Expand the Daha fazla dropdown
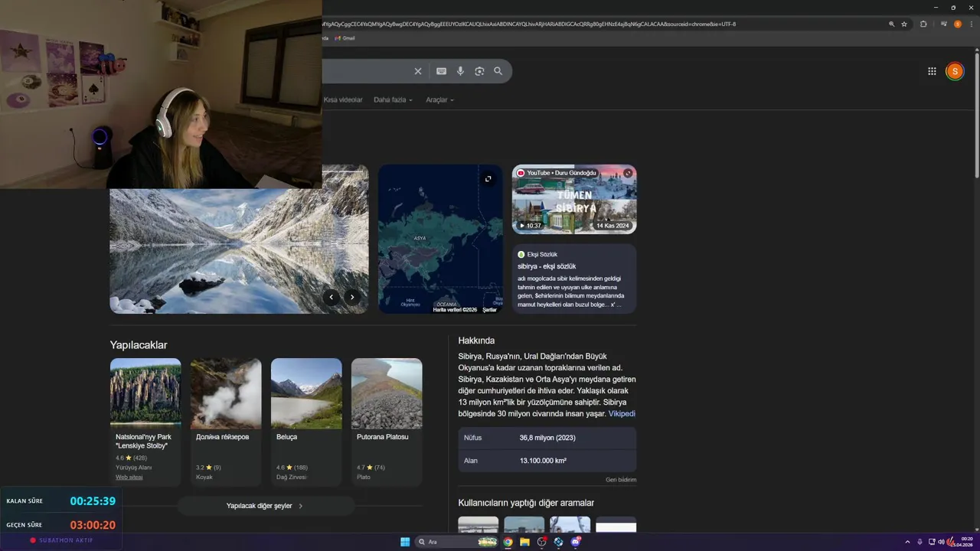 [393, 100]
